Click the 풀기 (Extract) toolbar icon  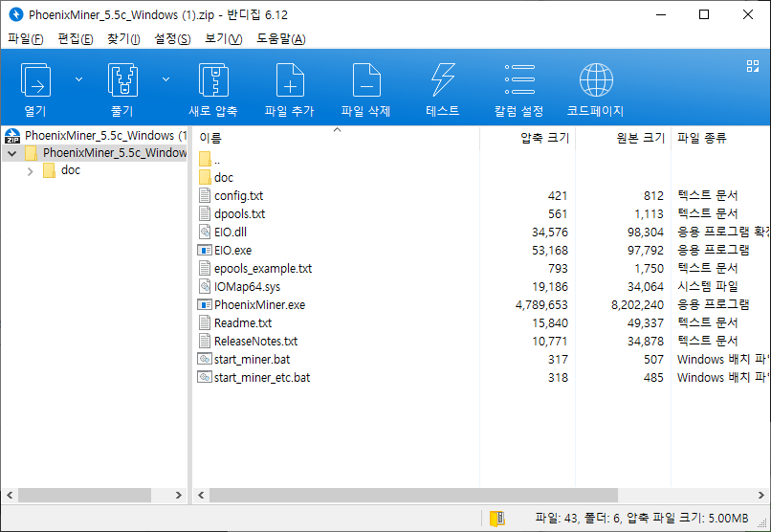(x=122, y=80)
